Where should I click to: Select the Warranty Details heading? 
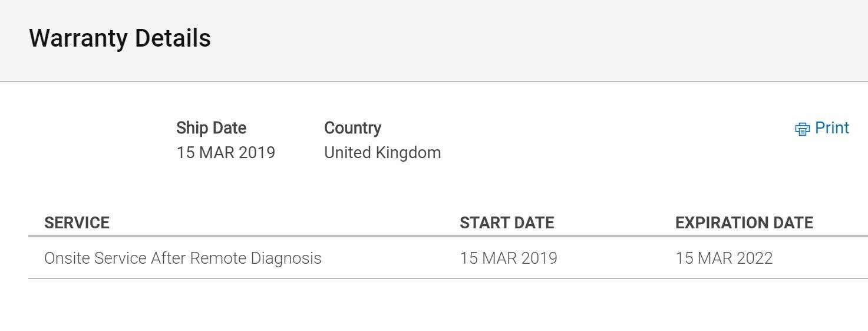pos(120,38)
